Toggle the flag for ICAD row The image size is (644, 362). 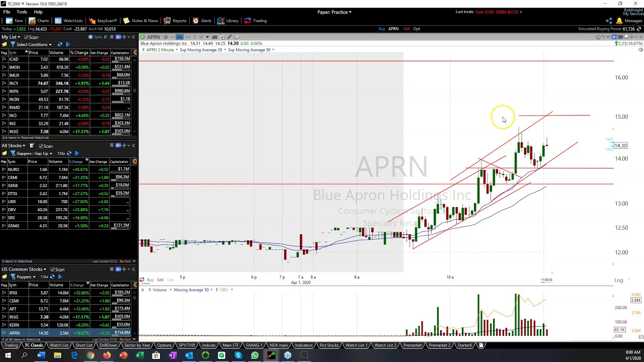[x=4, y=59]
